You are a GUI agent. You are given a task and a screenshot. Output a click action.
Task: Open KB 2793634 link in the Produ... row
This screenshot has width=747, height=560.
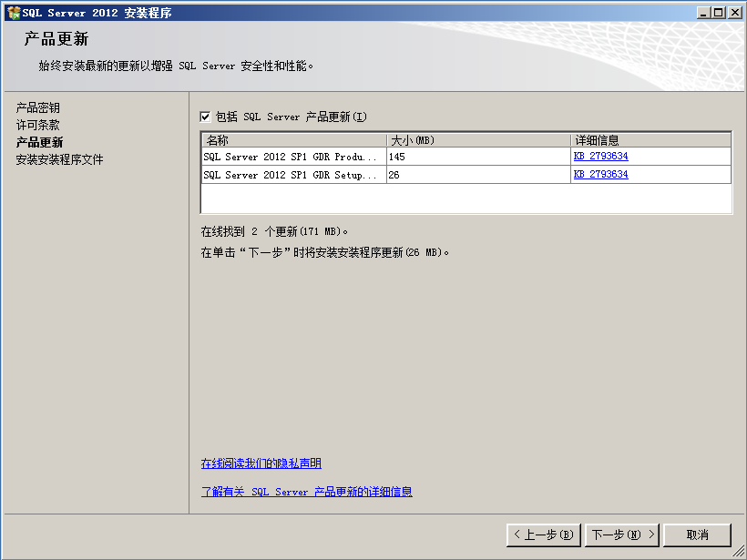600,157
